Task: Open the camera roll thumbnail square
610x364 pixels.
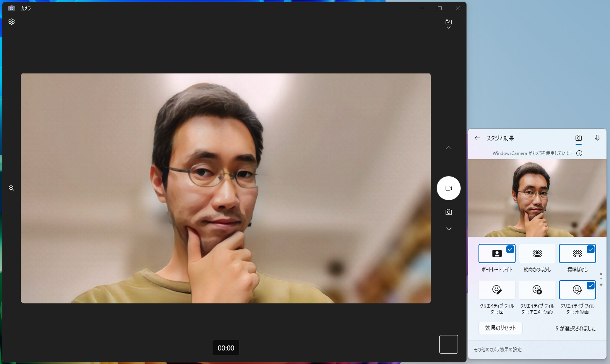Action: [449, 344]
